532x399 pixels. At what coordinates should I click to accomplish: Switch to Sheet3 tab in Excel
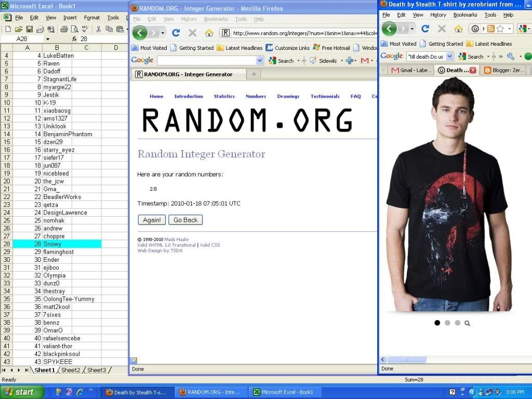(97, 370)
